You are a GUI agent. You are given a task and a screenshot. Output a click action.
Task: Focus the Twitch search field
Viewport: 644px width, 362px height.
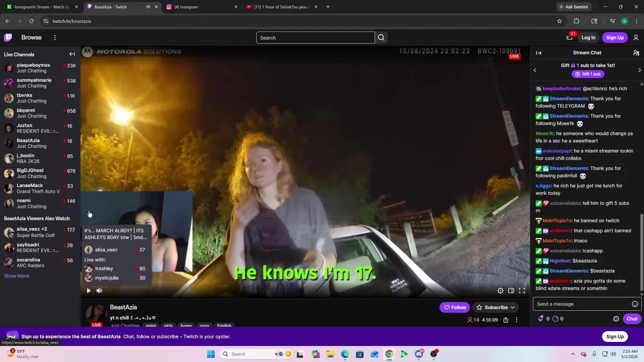click(x=315, y=38)
